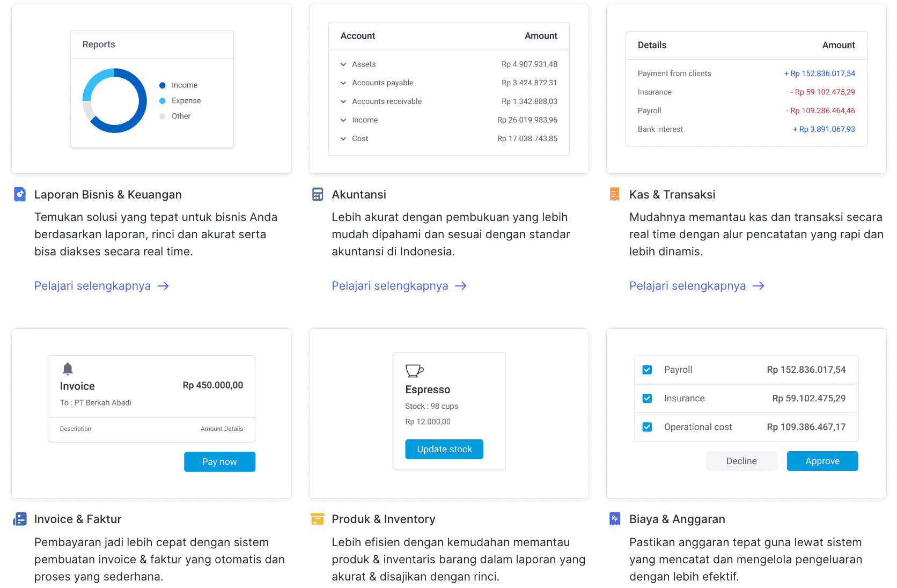Click the Espresso coffee cup icon

point(414,371)
